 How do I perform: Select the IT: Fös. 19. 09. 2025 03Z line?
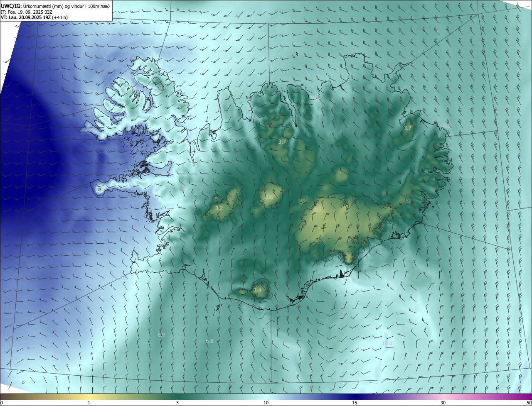(27, 12)
